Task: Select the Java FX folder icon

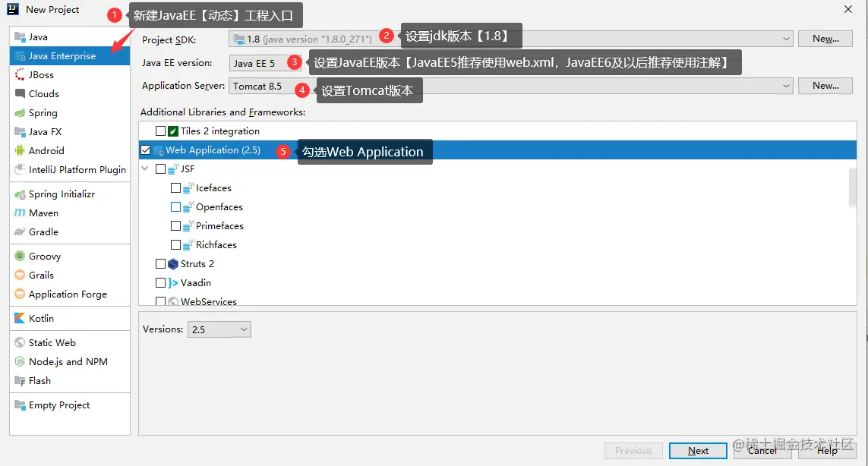Action: point(20,132)
